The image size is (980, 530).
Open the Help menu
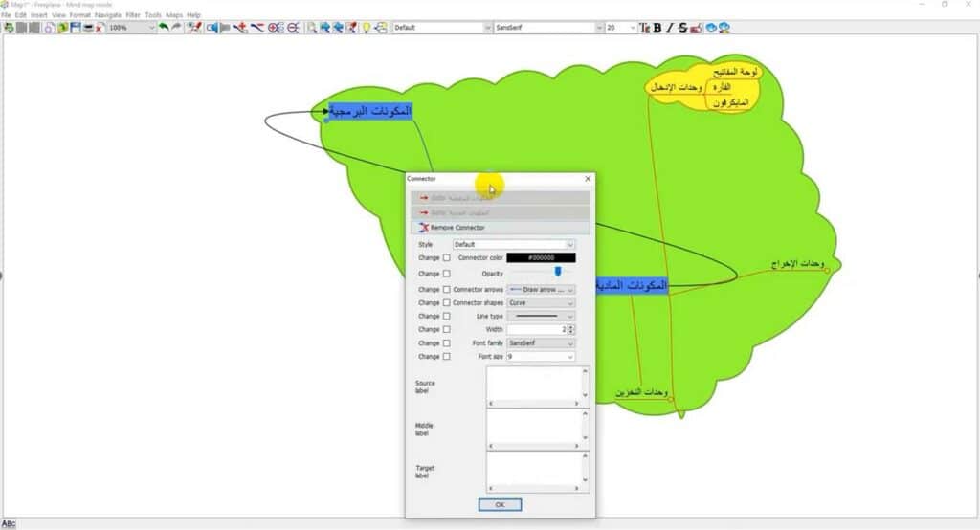point(193,15)
